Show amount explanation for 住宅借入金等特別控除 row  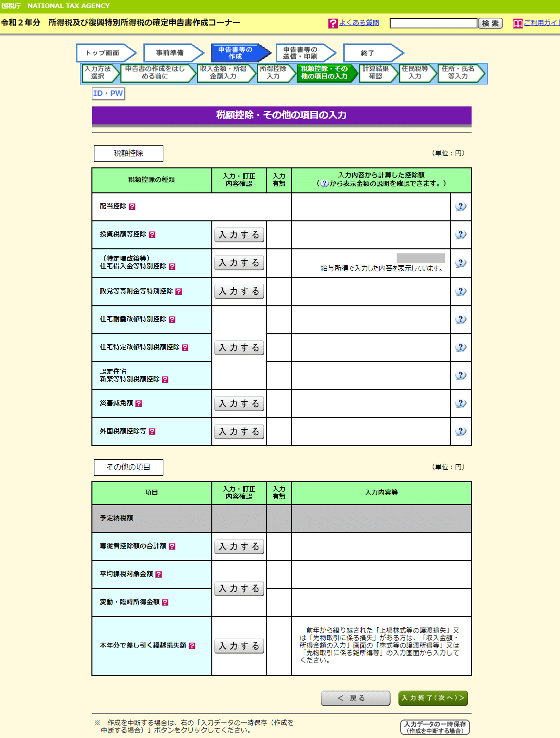tap(461, 263)
